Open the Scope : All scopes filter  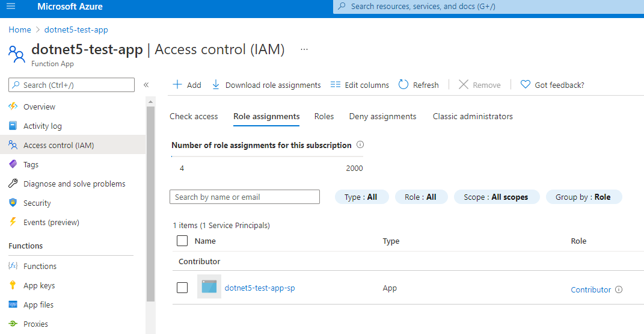(x=497, y=197)
